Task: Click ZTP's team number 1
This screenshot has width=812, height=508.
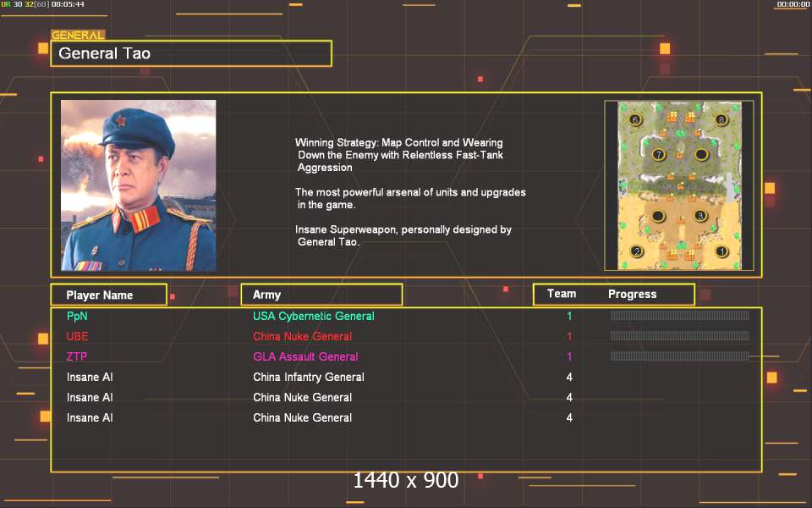Action: tap(569, 356)
